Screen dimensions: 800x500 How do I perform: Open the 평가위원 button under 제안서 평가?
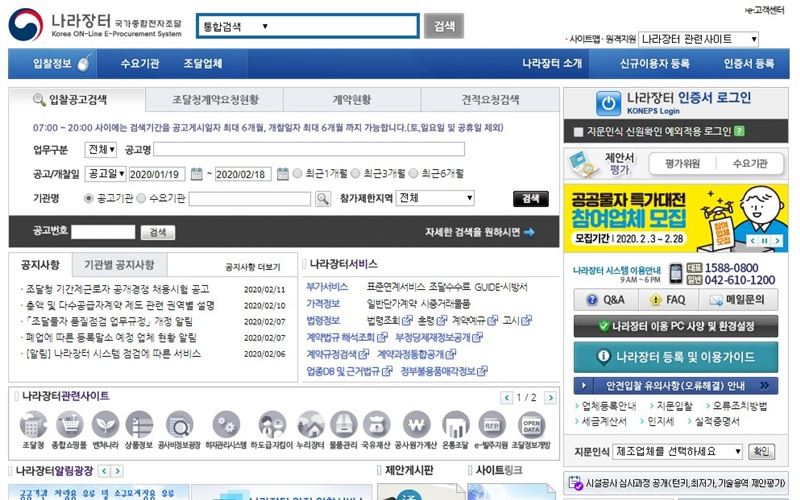[682, 164]
